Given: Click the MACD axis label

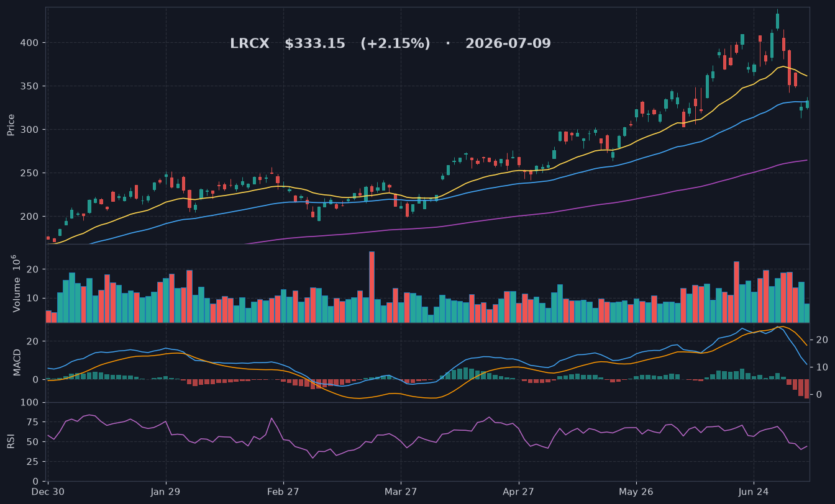Looking at the screenshot, I should [x=17, y=362].
